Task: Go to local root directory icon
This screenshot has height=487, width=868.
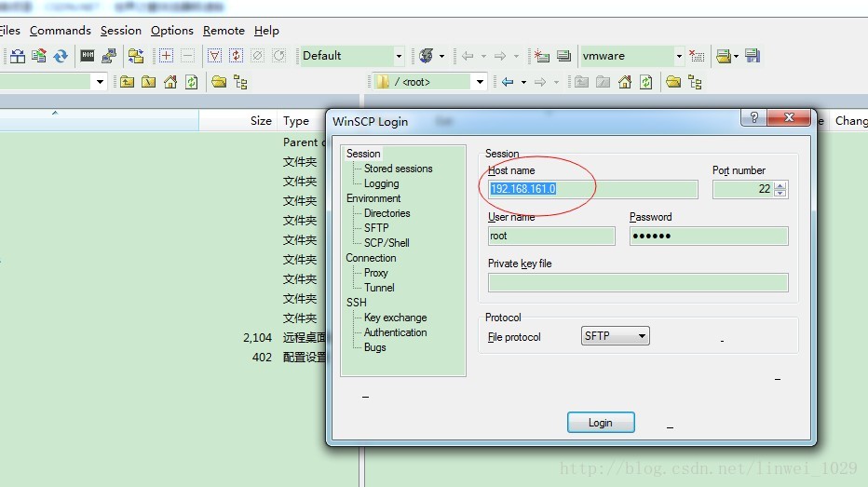Action: tap(148, 82)
